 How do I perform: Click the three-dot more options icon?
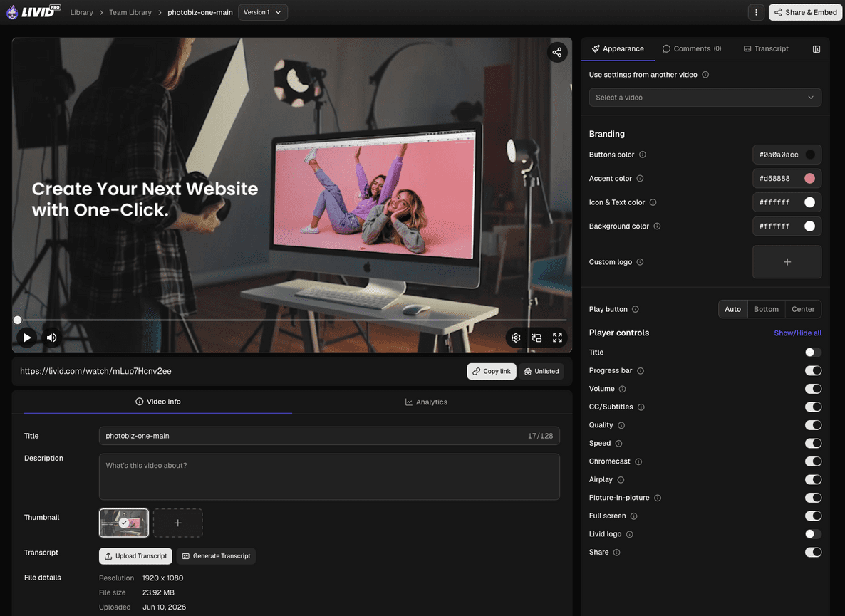756,12
